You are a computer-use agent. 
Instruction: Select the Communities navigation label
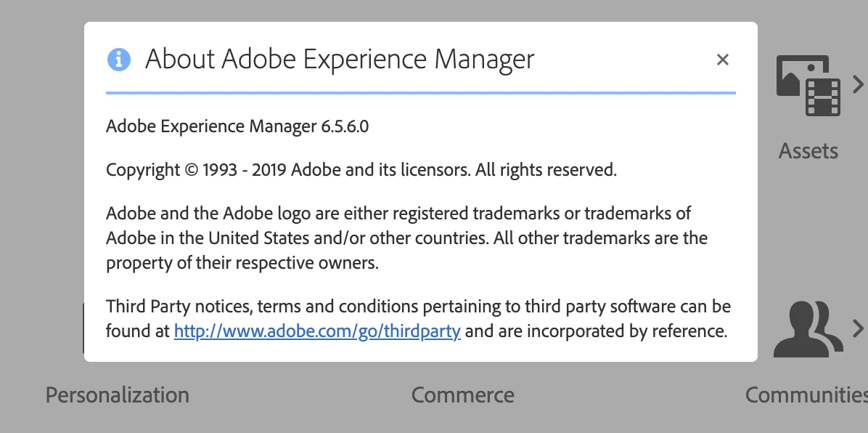(x=806, y=395)
